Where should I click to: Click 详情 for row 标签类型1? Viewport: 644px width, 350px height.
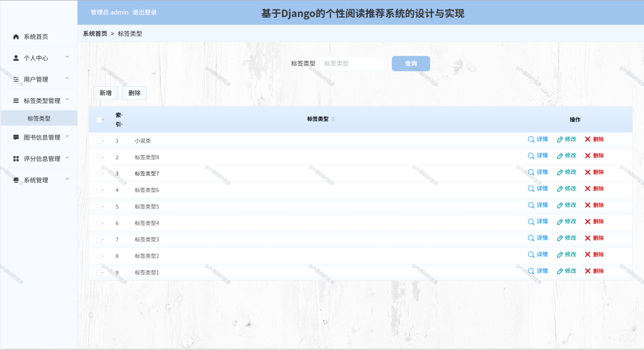pyautogui.click(x=538, y=271)
